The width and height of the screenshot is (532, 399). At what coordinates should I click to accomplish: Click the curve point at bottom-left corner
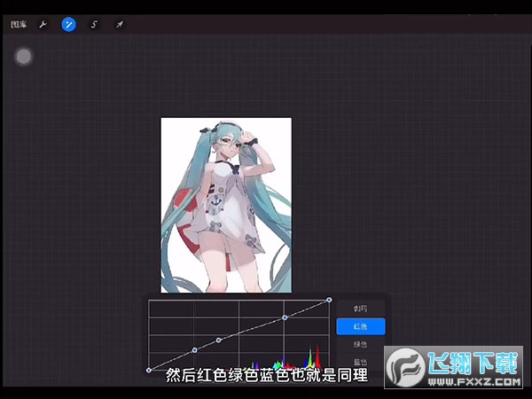pyautogui.click(x=149, y=370)
